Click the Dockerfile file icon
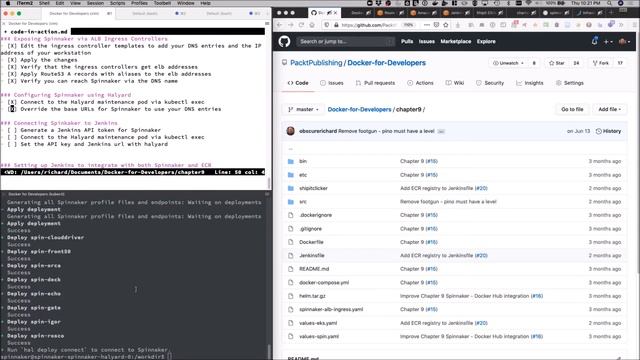This screenshot has height=360, width=640. (x=291, y=242)
